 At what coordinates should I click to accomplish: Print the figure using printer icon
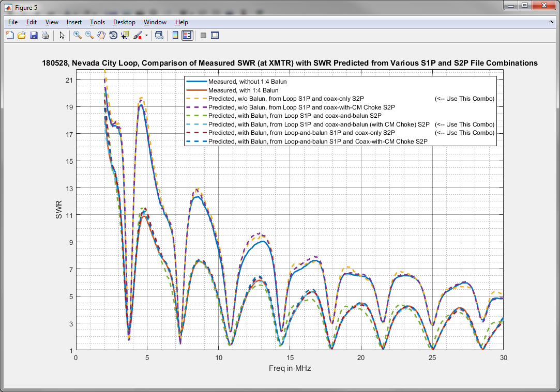coord(46,35)
